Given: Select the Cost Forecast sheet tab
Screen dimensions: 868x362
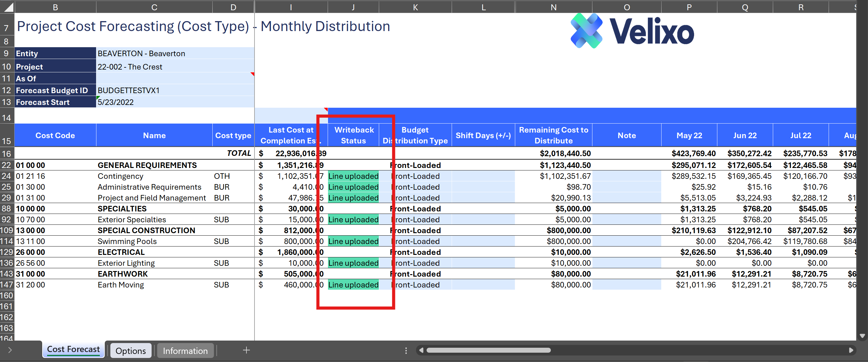Looking at the screenshot, I should 73,350.
